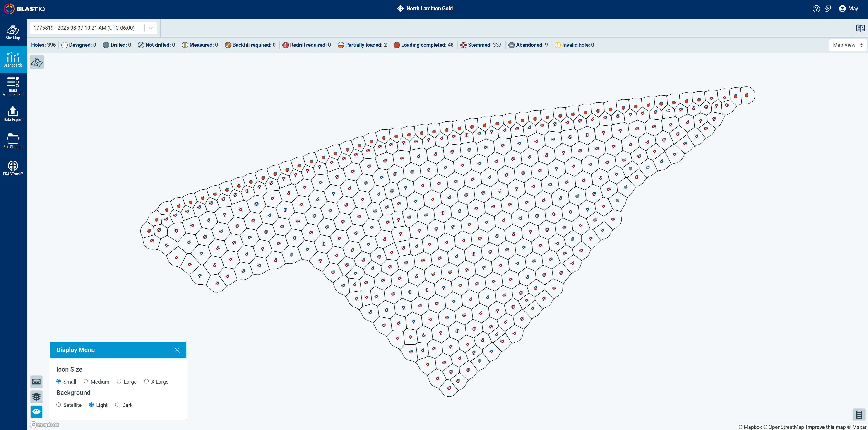The width and height of the screenshot is (868, 430).
Task: Select Large icon size
Action: [x=119, y=381]
